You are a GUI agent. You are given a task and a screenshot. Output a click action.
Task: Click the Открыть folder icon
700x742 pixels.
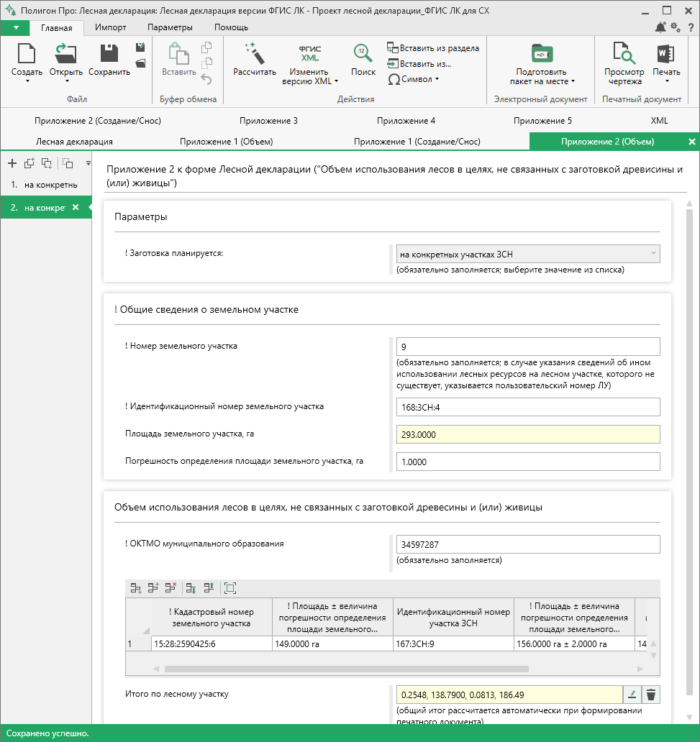(x=65, y=53)
